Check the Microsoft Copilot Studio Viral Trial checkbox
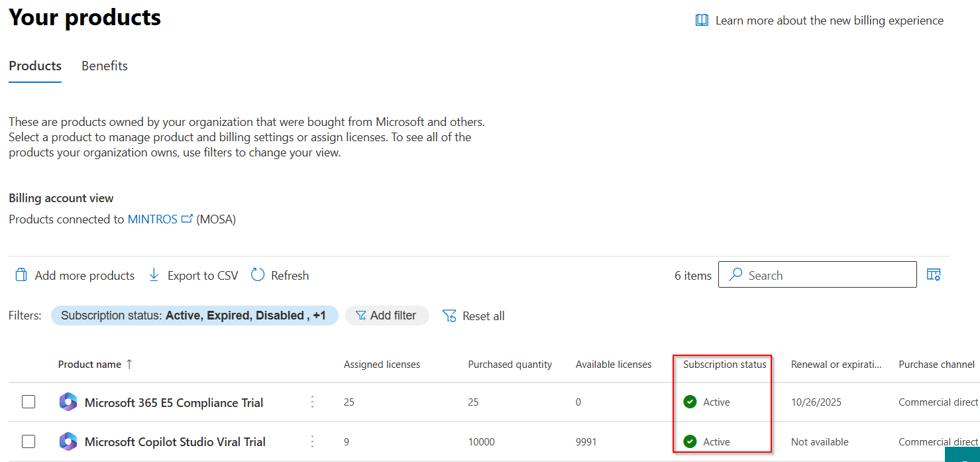This screenshot has height=462, width=980. coord(28,441)
